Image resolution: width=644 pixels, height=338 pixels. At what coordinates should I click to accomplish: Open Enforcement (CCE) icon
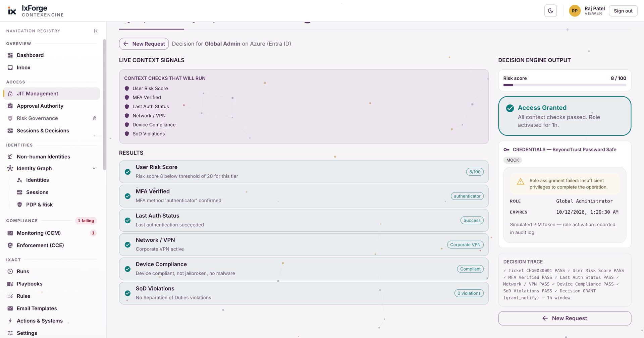(x=10, y=245)
